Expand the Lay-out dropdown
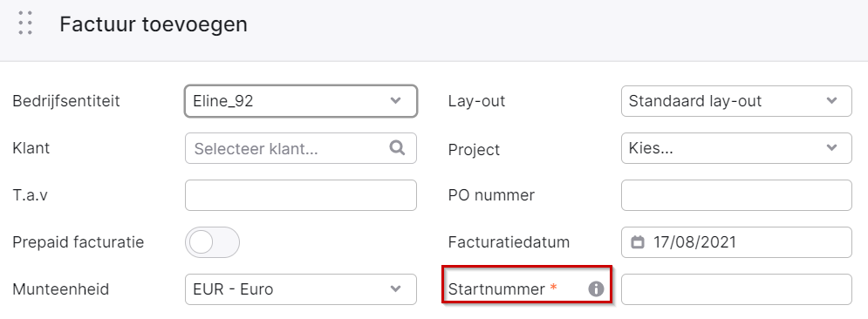868x319 pixels. pyautogui.click(x=736, y=101)
